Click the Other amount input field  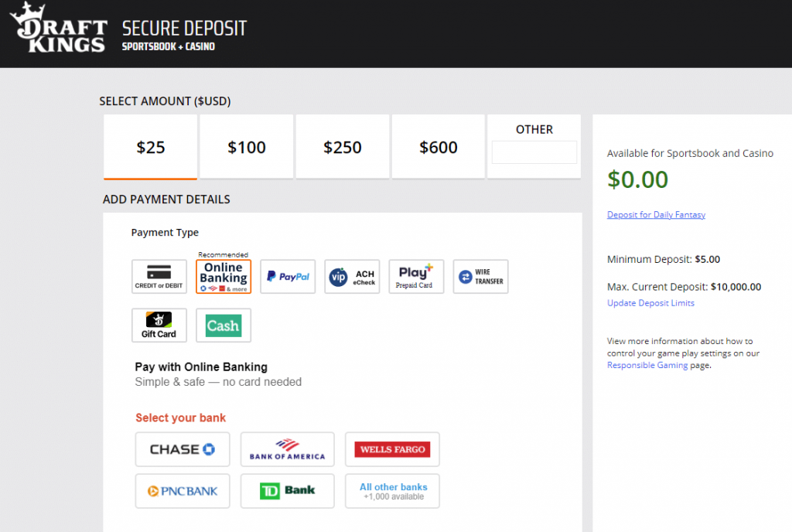(534, 152)
